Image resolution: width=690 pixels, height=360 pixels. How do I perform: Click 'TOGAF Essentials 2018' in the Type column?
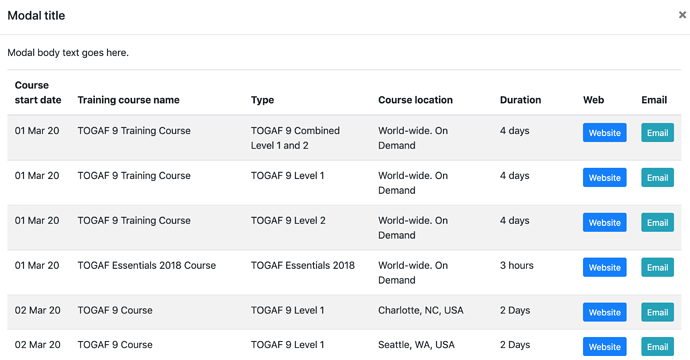(303, 265)
